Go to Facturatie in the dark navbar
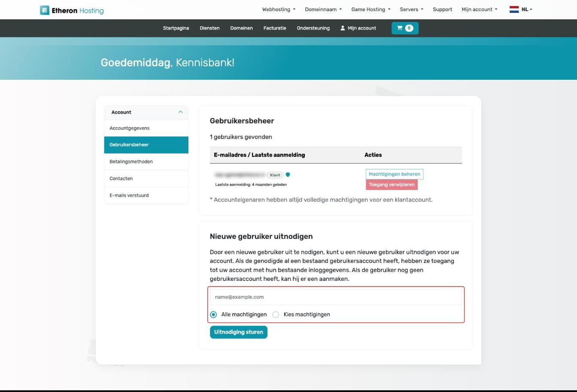 (275, 28)
